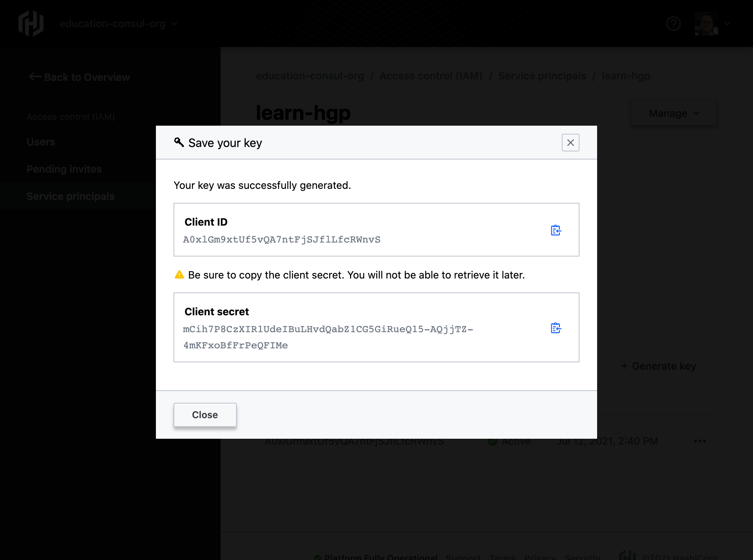This screenshot has width=753, height=560.
Task: Click education-consul-org breadcrumb link
Action: (310, 76)
